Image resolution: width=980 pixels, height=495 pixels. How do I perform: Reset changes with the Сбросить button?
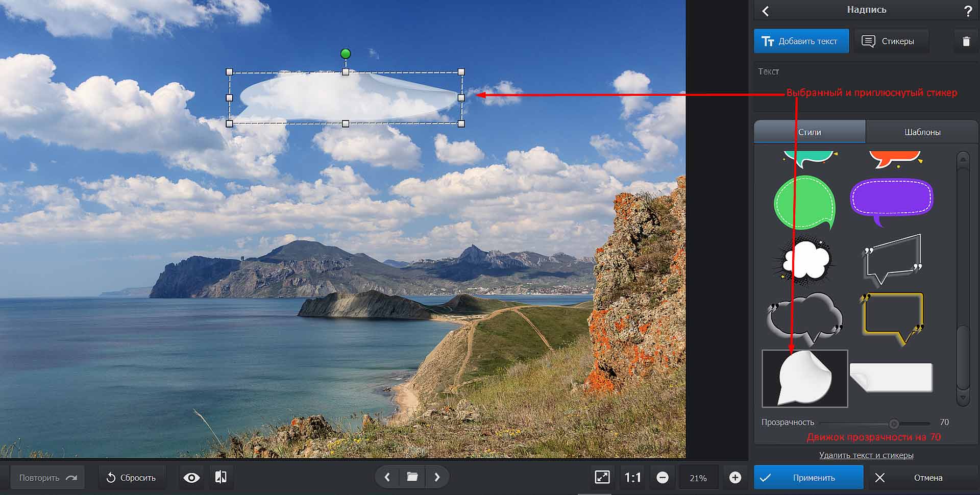click(x=131, y=478)
